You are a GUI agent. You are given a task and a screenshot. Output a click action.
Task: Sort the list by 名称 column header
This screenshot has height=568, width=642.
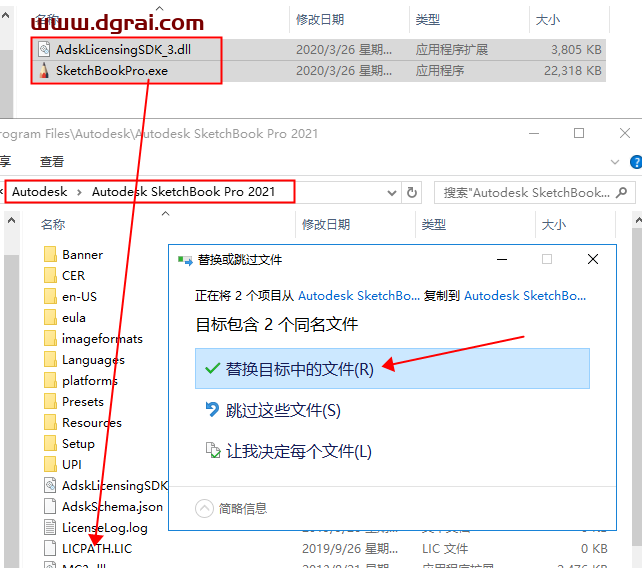tap(53, 225)
